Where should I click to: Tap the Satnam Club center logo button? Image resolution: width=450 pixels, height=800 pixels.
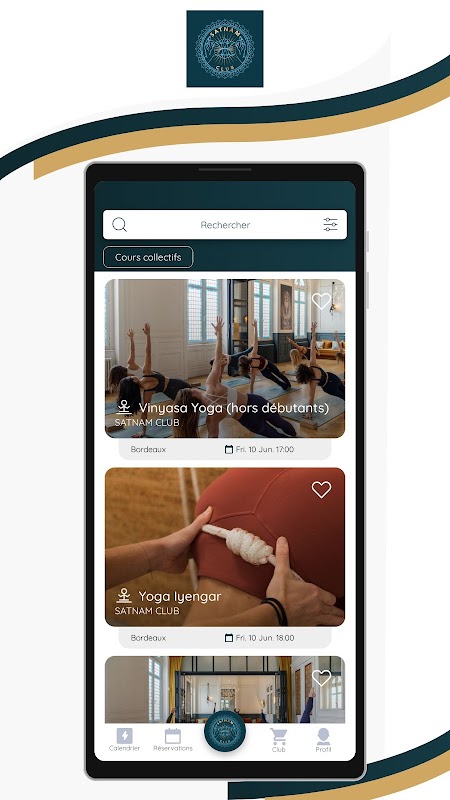pyautogui.click(x=225, y=731)
